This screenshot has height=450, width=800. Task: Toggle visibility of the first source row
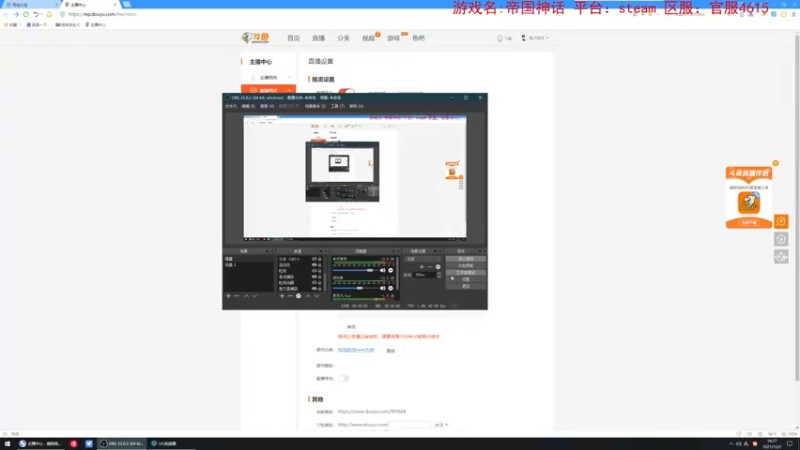click(314, 259)
